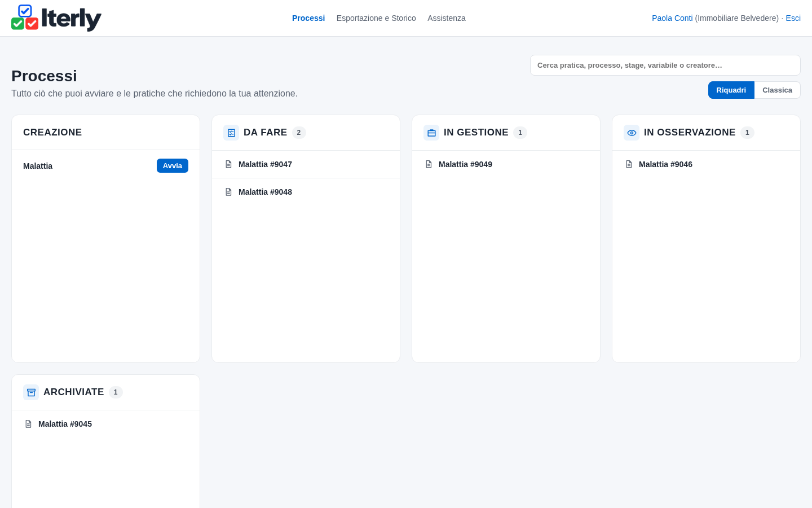The image size is (812, 508).
Task: Click the Da Fare count badge
Action: pos(299,133)
